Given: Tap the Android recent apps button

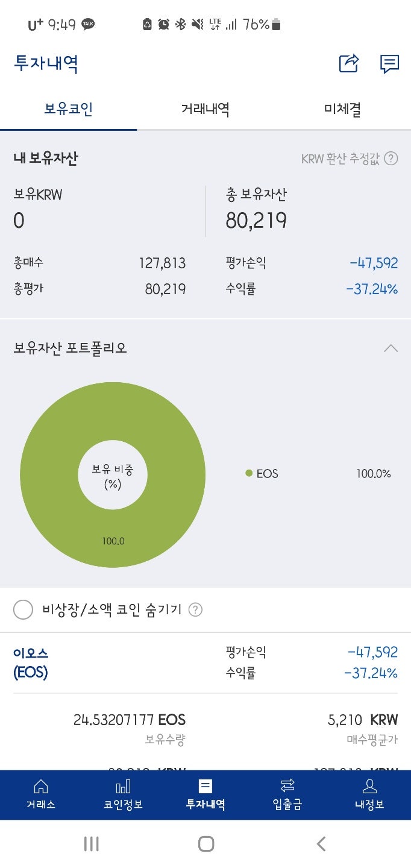Looking at the screenshot, I should [91, 844].
